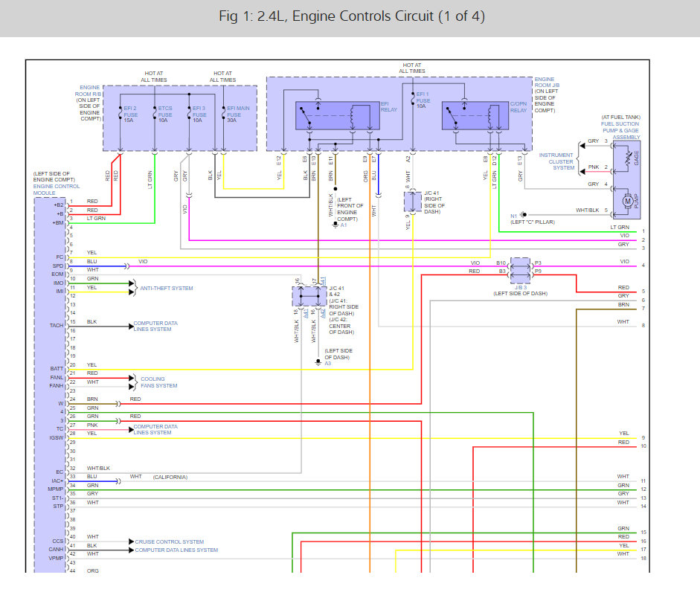Image resolution: width=700 pixels, height=598 pixels.
Task: Click the EFI 1 FUSE 10A label
Action: (423, 100)
